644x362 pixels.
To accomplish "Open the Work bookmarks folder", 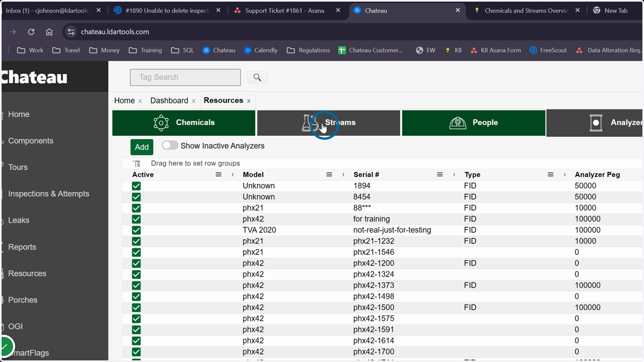I will [x=30, y=50].
